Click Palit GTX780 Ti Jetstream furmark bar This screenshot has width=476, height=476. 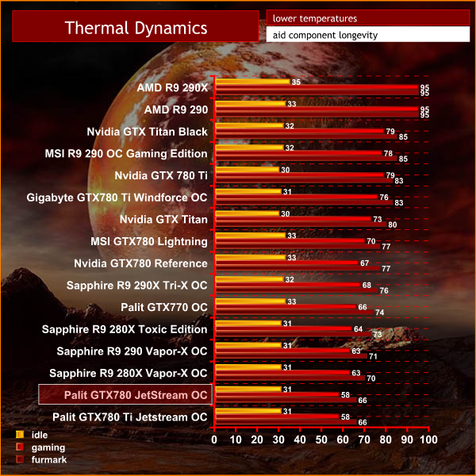(x=286, y=422)
